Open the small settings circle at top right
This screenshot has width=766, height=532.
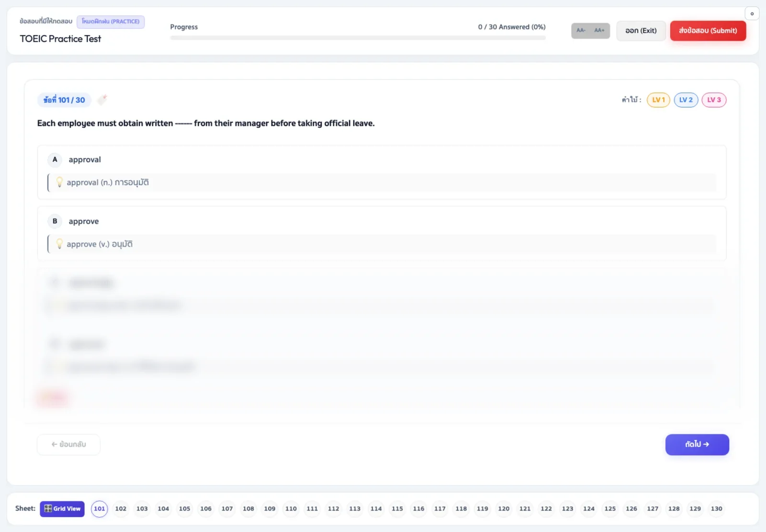752,13
